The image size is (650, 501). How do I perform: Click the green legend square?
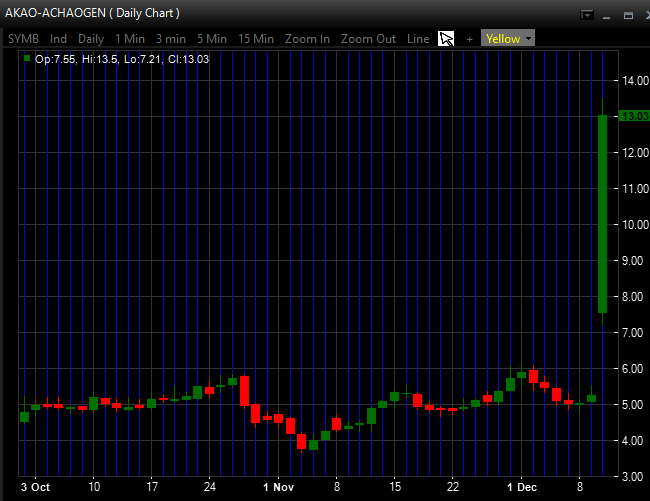[x=27, y=58]
